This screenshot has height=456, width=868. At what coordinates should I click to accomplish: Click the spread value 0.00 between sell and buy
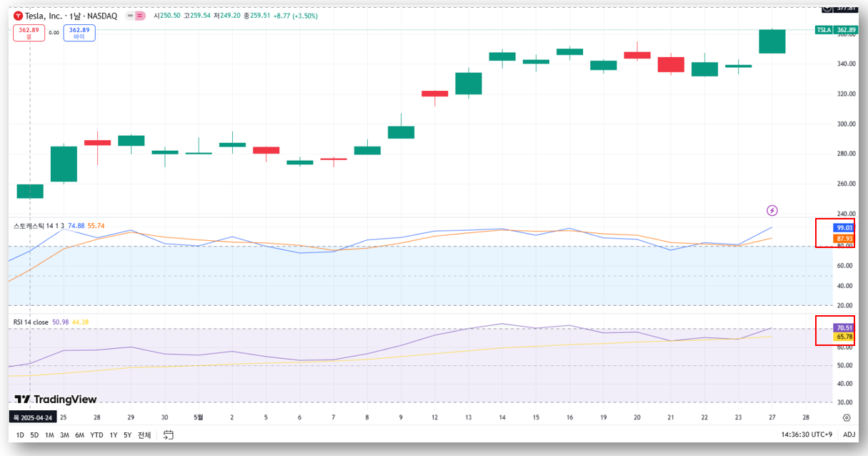(54, 33)
